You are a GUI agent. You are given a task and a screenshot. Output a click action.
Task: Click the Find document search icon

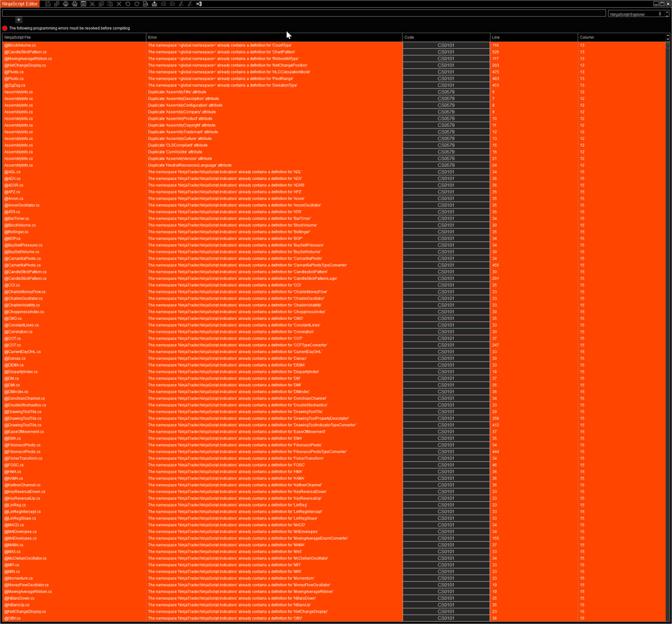(x=145, y=4)
